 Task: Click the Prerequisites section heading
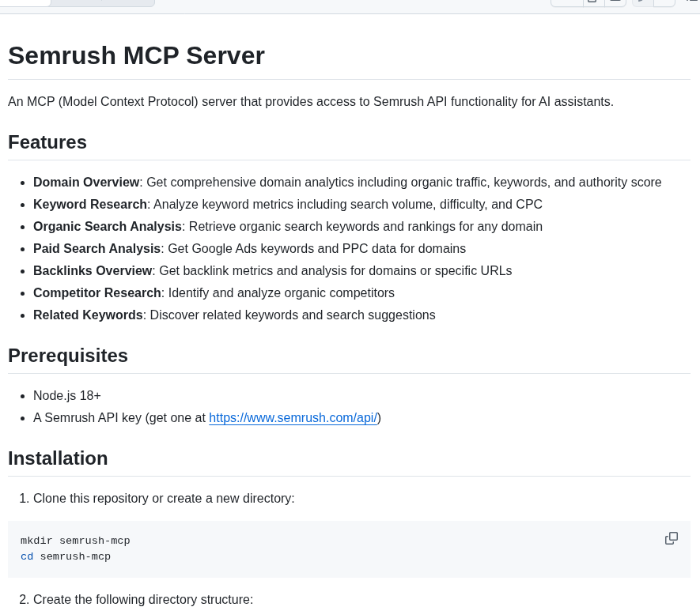point(68,356)
